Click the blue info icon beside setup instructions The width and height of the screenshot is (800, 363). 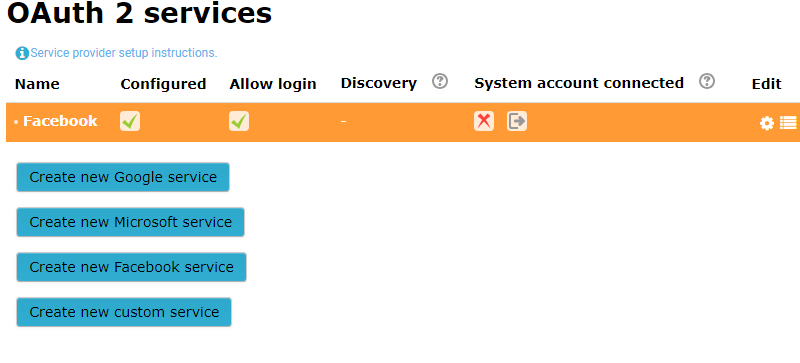[22, 53]
